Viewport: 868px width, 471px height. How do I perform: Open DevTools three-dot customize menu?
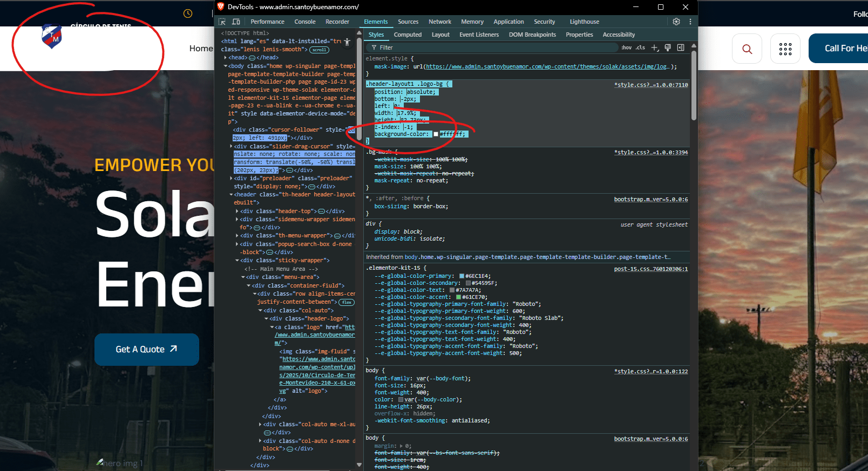pyautogui.click(x=690, y=22)
